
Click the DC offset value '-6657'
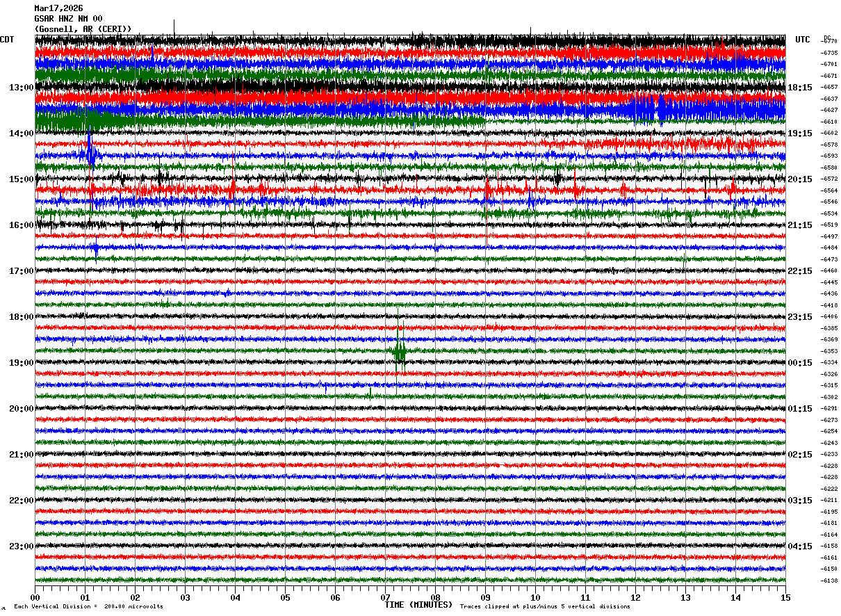tap(830, 88)
